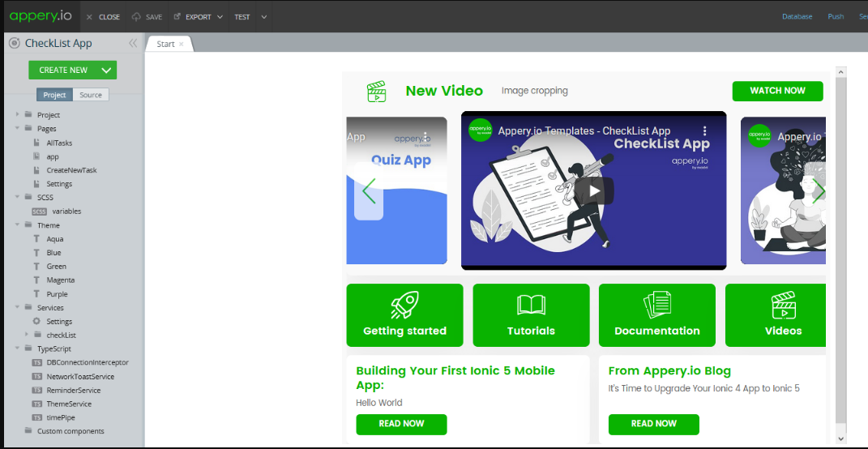Open the SCSS variables file
The height and width of the screenshot is (449, 868).
point(66,211)
